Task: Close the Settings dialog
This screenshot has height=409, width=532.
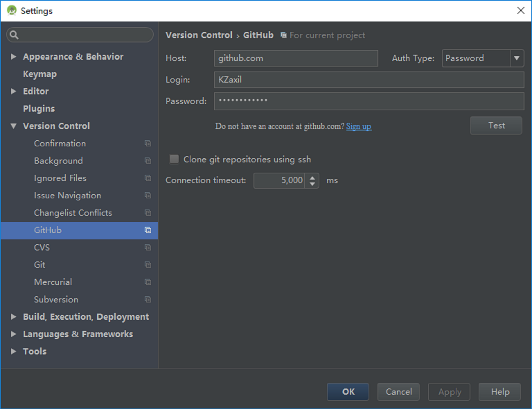Action: [x=521, y=10]
